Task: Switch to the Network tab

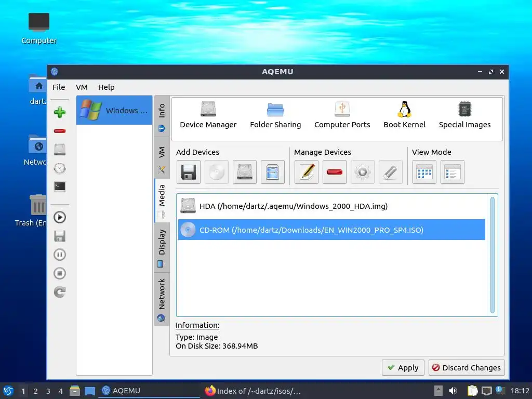Action: [x=162, y=299]
